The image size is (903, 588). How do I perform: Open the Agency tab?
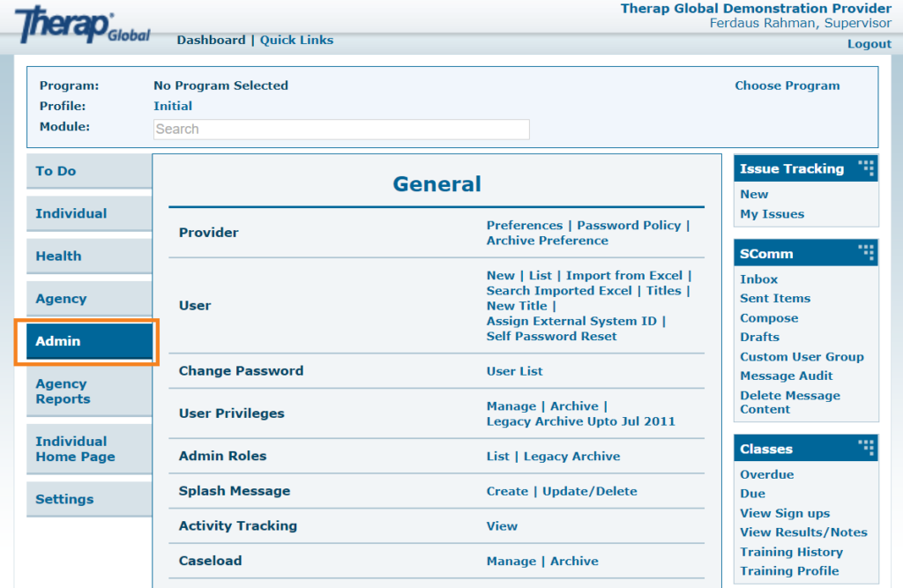pyautogui.click(x=89, y=299)
